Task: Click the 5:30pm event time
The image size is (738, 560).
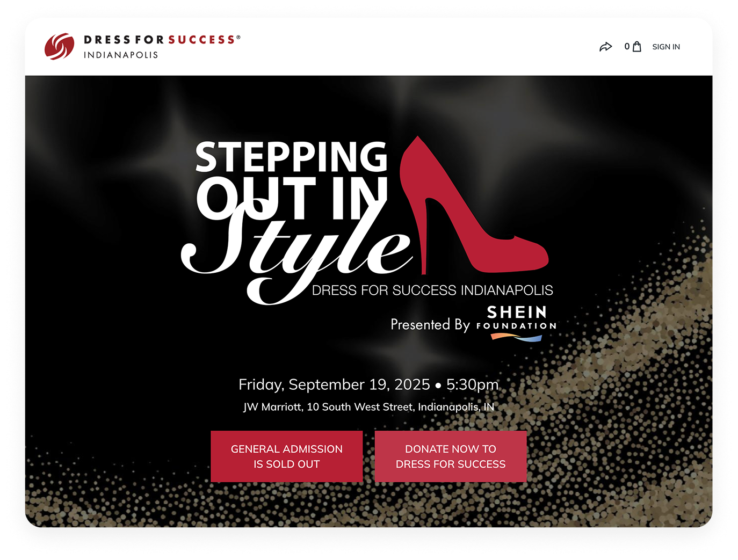Action: 473,384
